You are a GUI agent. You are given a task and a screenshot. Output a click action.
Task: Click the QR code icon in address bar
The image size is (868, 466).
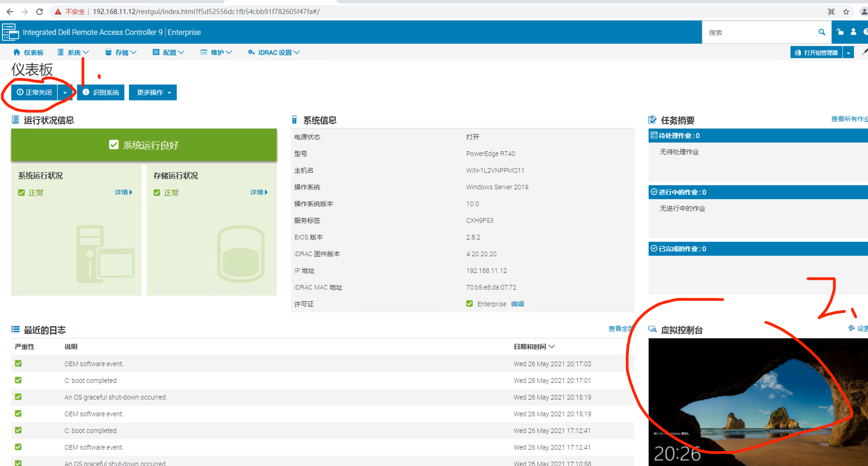pyautogui.click(x=831, y=12)
